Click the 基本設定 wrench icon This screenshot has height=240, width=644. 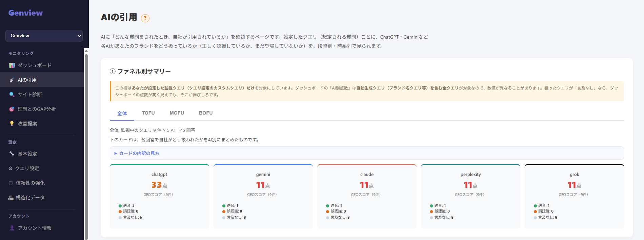pos(12,154)
